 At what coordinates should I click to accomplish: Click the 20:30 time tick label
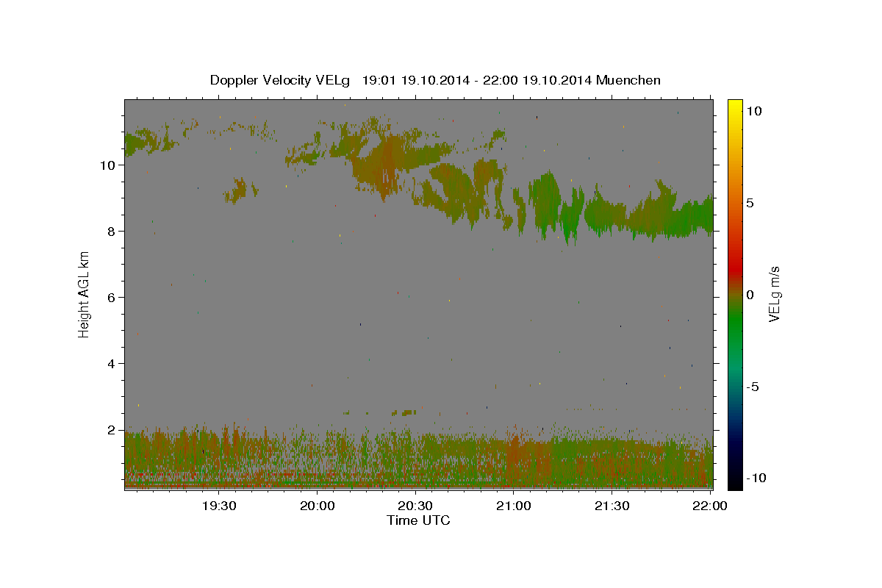(x=415, y=506)
